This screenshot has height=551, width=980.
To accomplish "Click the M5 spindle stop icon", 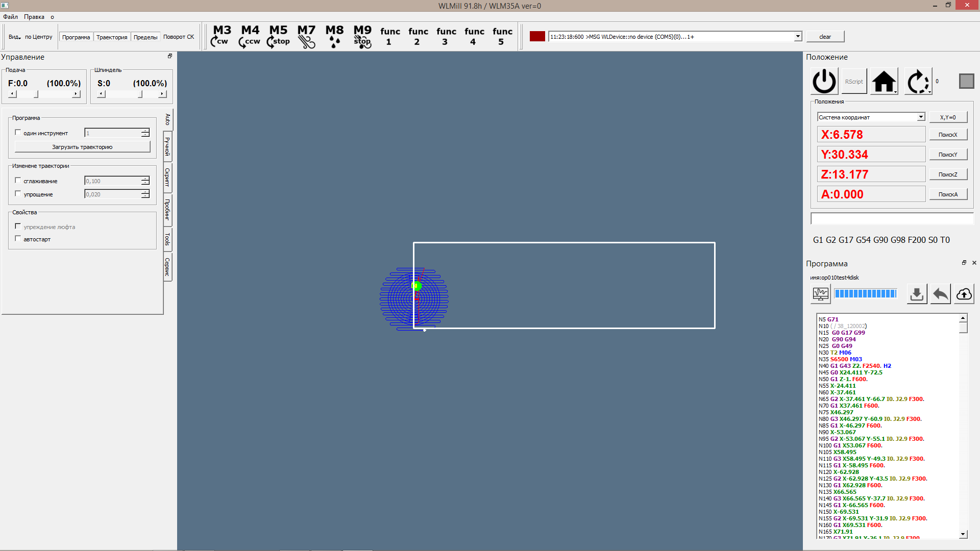I will point(278,37).
